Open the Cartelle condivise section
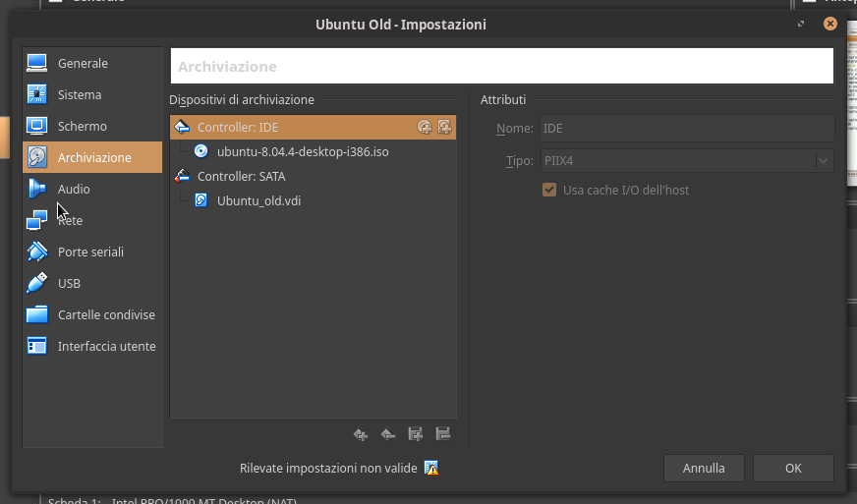Viewport: 857px width, 504px height. [92, 314]
